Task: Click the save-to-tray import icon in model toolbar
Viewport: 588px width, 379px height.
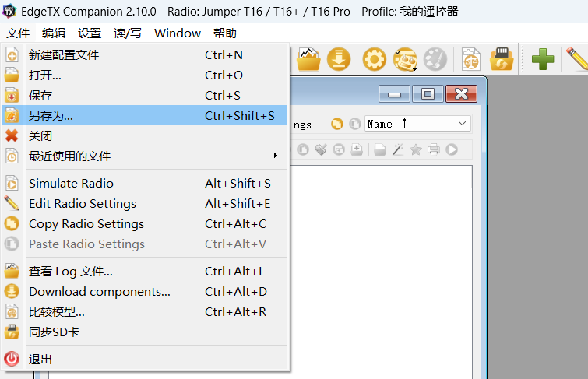Action: coord(357,150)
